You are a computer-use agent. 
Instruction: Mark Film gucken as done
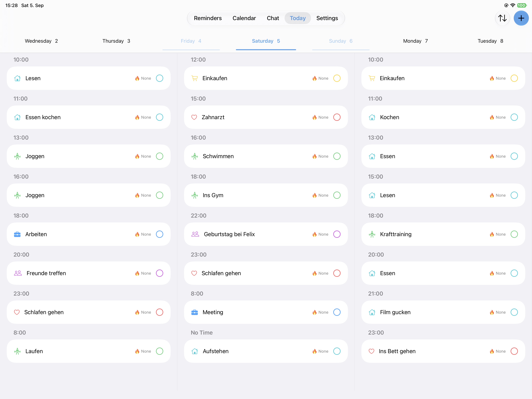point(514,312)
